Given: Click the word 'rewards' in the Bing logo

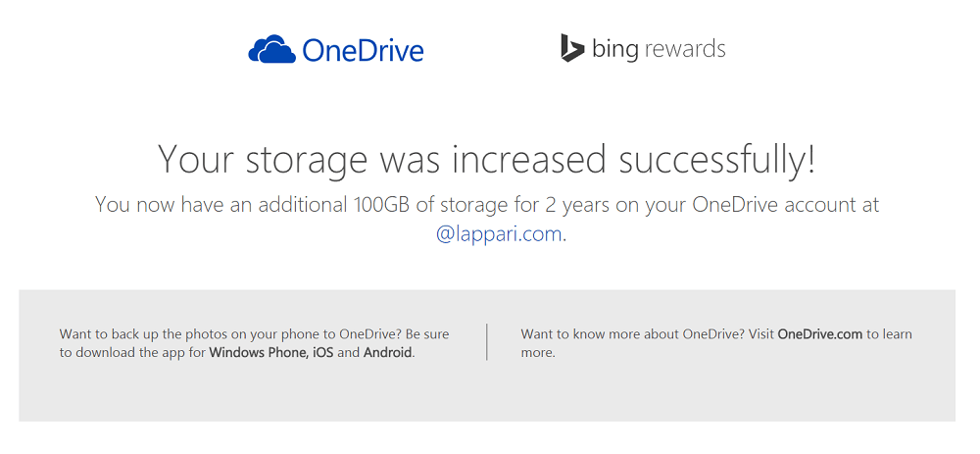Looking at the screenshot, I should (684, 49).
